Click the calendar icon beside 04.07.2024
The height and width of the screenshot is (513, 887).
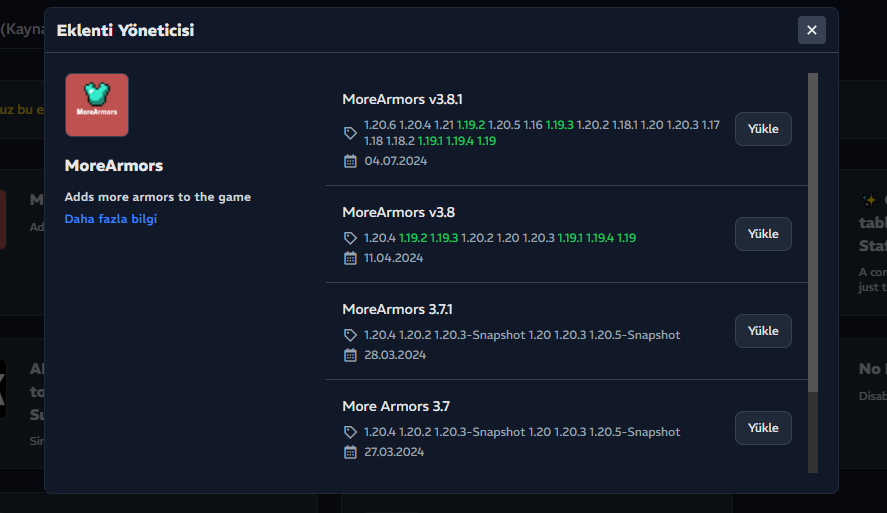[x=350, y=161]
